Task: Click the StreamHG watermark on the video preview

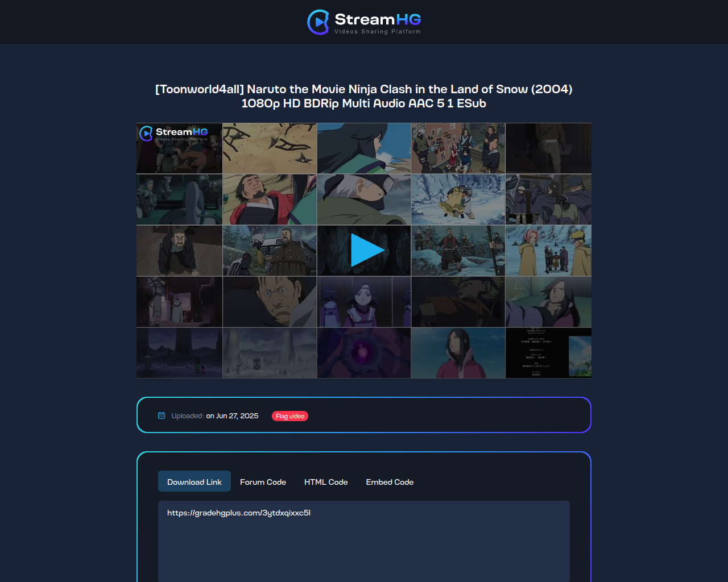Action: point(174,134)
